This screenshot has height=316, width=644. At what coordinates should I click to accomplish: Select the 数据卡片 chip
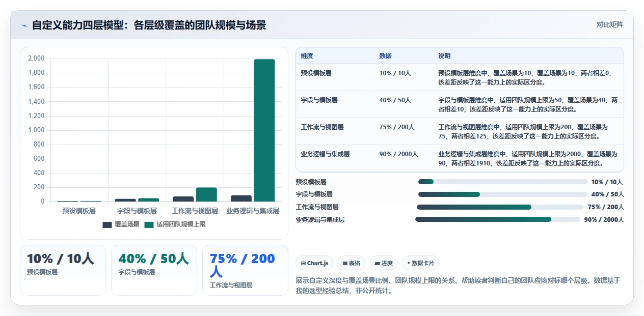[x=420, y=263]
